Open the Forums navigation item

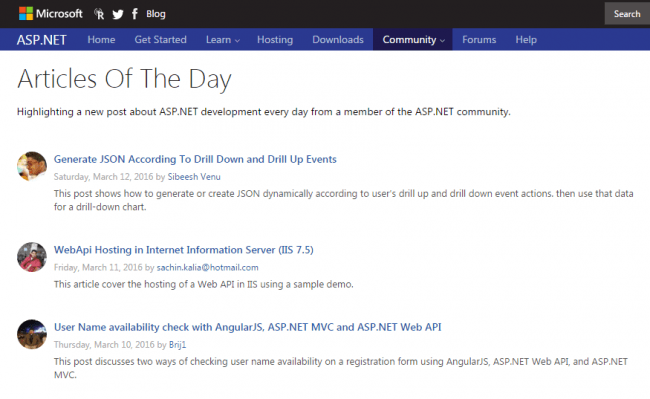click(479, 40)
